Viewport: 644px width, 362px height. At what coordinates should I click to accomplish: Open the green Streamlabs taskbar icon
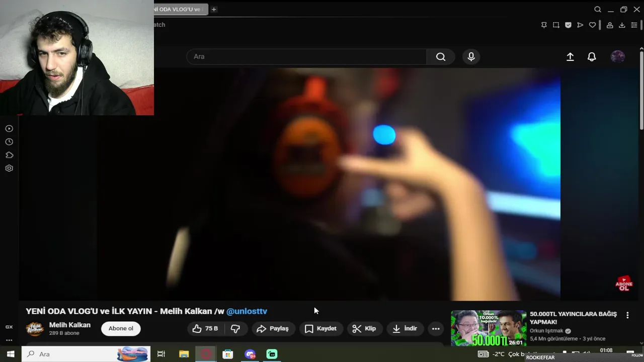click(272, 354)
